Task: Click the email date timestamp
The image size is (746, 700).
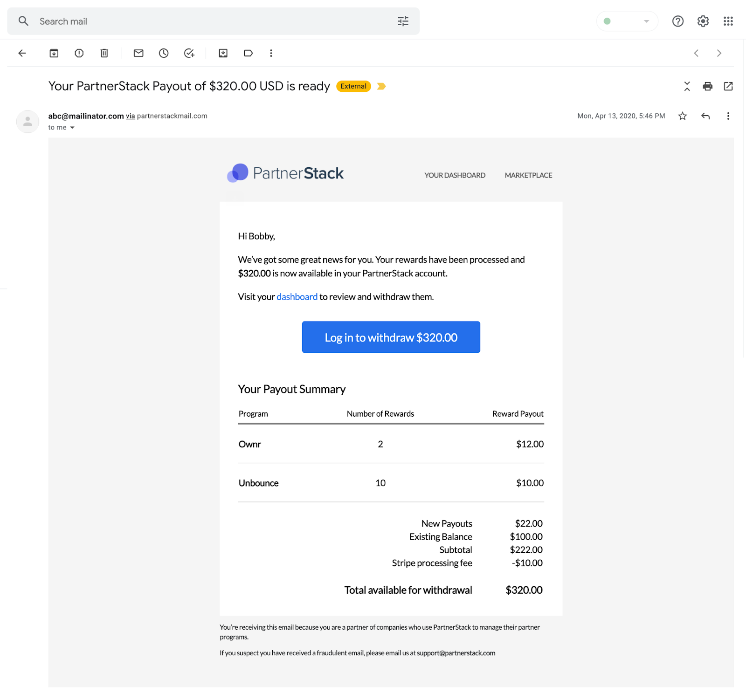Action: (x=621, y=116)
